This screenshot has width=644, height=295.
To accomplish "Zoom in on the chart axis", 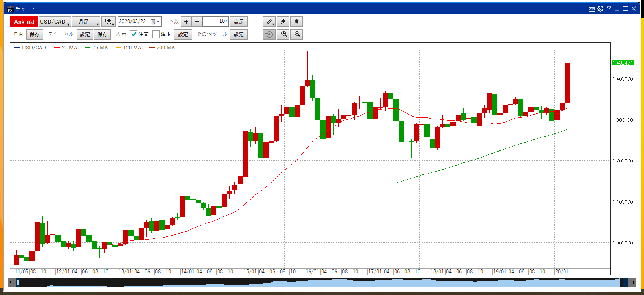I will (283, 34).
